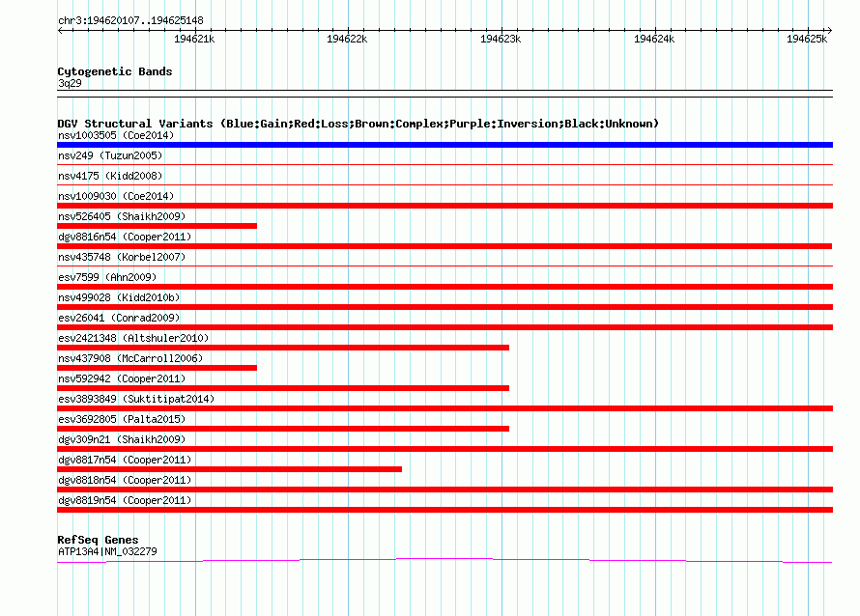Click the red nsv499028 loss bar

point(444,307)
